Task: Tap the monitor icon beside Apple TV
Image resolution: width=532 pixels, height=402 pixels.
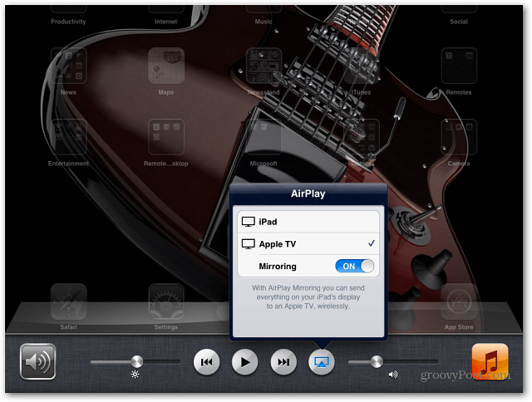Action: [248, 244]
